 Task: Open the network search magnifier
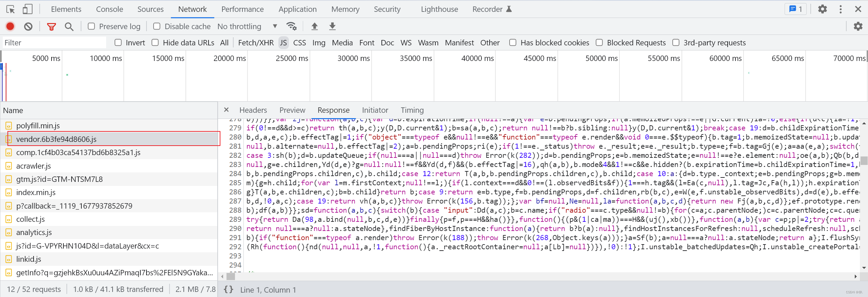(x=69, y=26)
